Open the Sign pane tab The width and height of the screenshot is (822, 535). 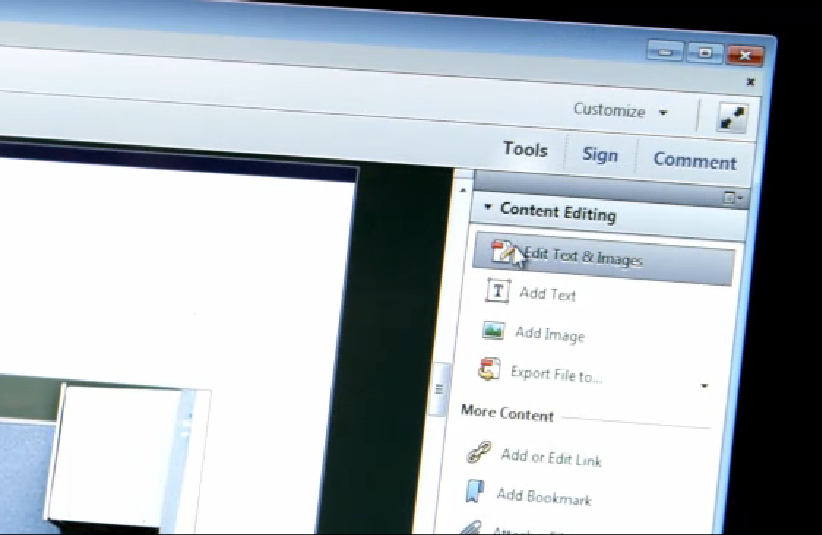599,155
